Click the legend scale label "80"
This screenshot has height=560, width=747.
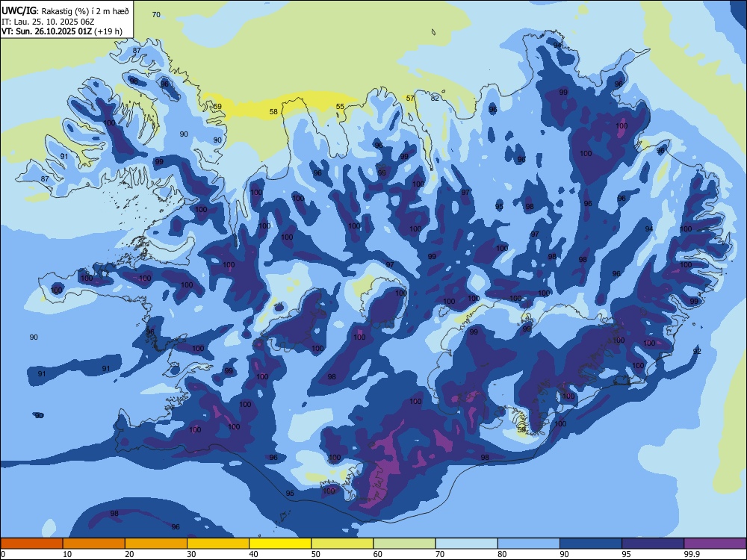(502, 554)
